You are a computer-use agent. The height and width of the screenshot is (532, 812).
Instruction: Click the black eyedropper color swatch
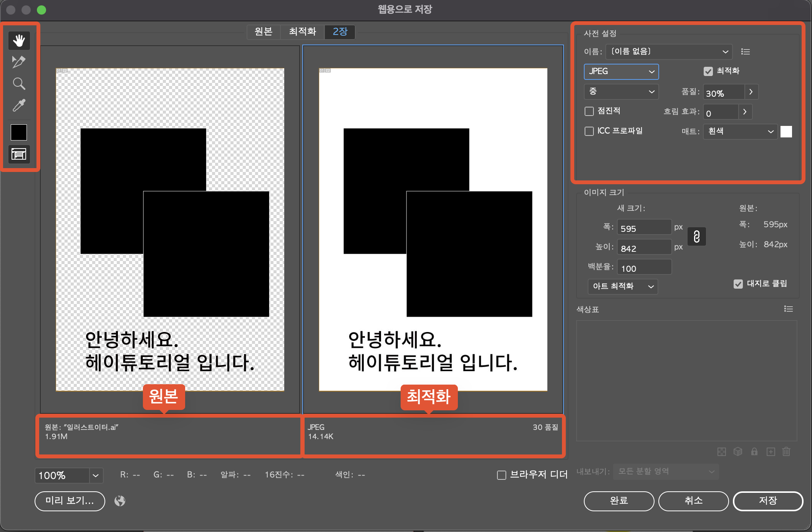19,132
